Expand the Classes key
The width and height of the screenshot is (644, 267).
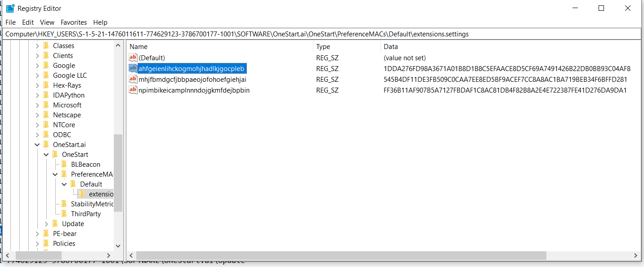tap(37, 46)
